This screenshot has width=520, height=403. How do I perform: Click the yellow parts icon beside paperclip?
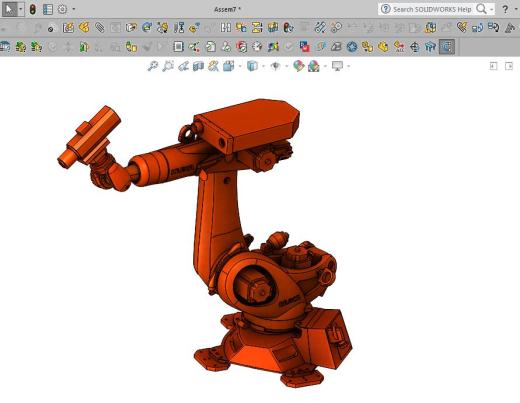click(84, 27)
